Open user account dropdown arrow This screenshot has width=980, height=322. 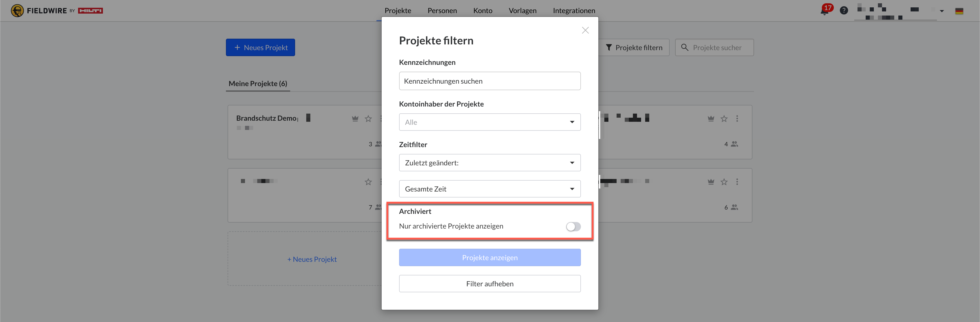point(942,11)
